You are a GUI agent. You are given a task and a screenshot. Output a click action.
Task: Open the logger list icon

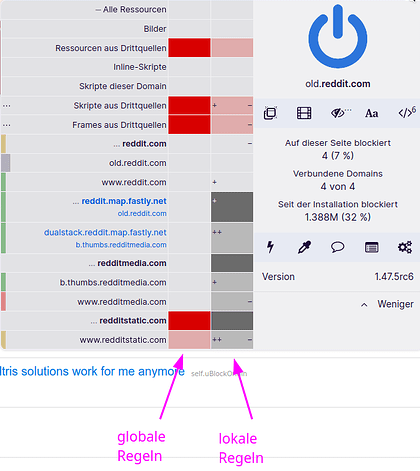pos(371,247)
